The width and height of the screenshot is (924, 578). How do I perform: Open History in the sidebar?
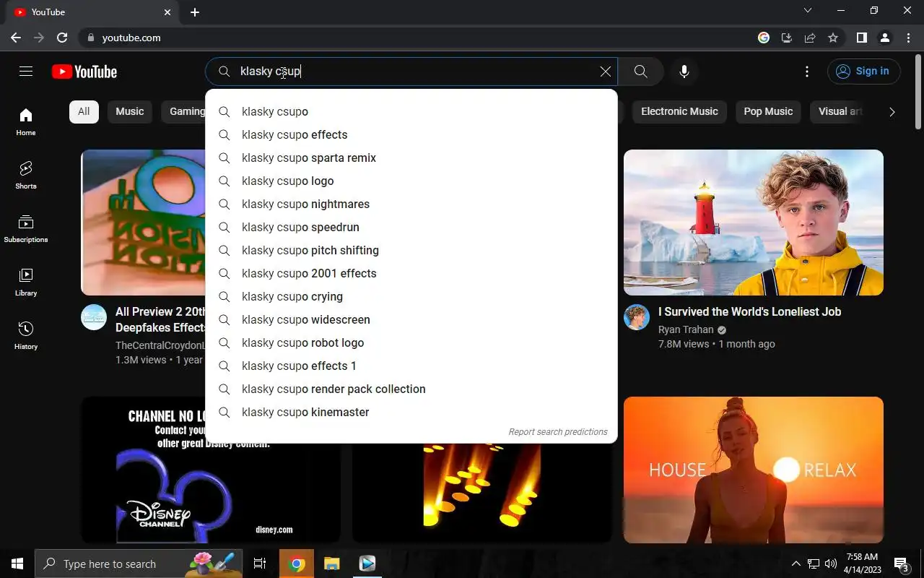pyautogui.click(x=26, y=336)
